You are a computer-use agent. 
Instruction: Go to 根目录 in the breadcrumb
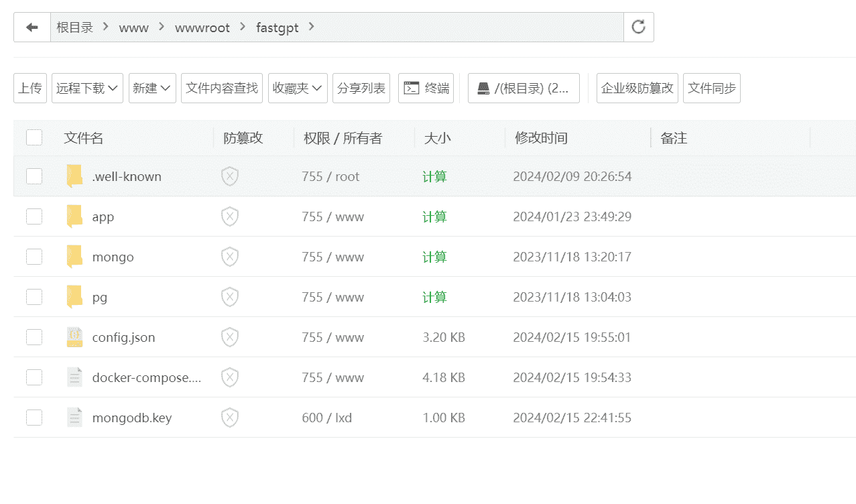pyautogui.click(x=74, y=27)
